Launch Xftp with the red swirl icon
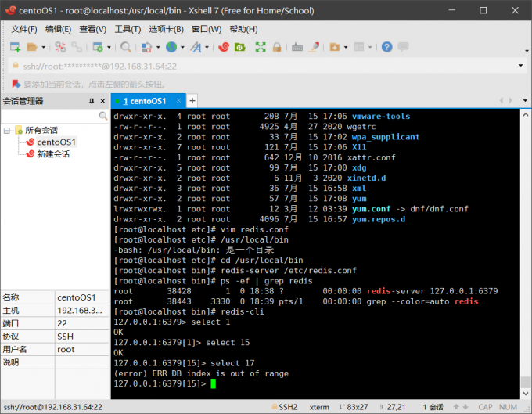This screenshot has width=532, height=414. 224,47
